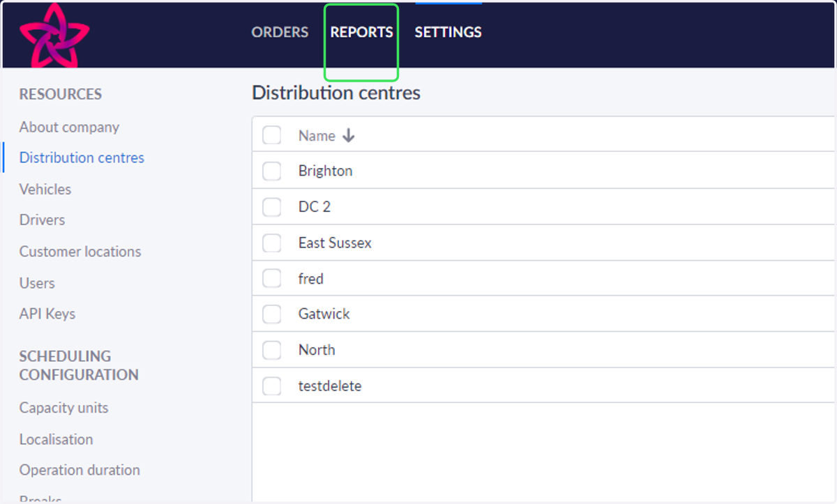Viewport: 837px width, 504px height.
Task: Open the SETTINGS tab
Action: tap(448, 32)
